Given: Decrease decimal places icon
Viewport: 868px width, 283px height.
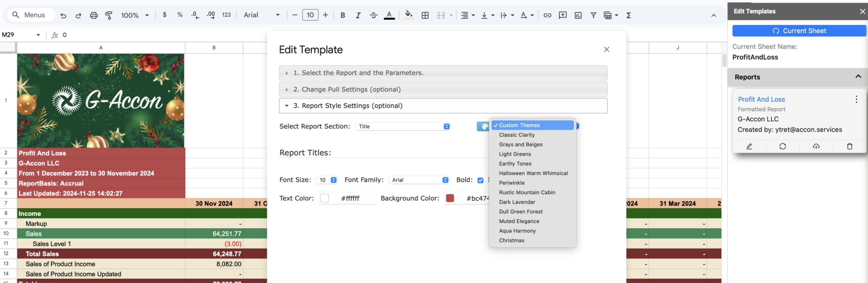Looking at the screenshot, I should (195, 15).
